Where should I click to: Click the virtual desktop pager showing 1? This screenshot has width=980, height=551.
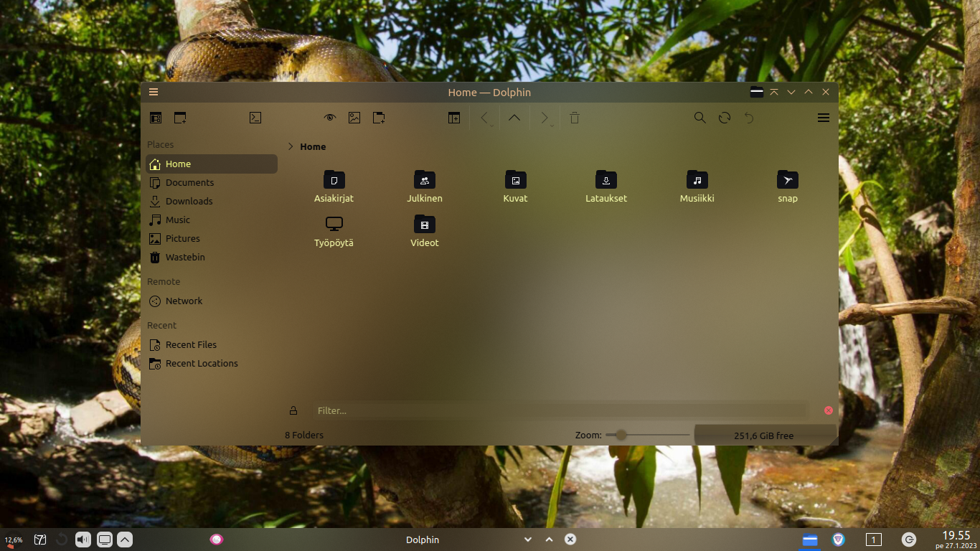(874, 540)
